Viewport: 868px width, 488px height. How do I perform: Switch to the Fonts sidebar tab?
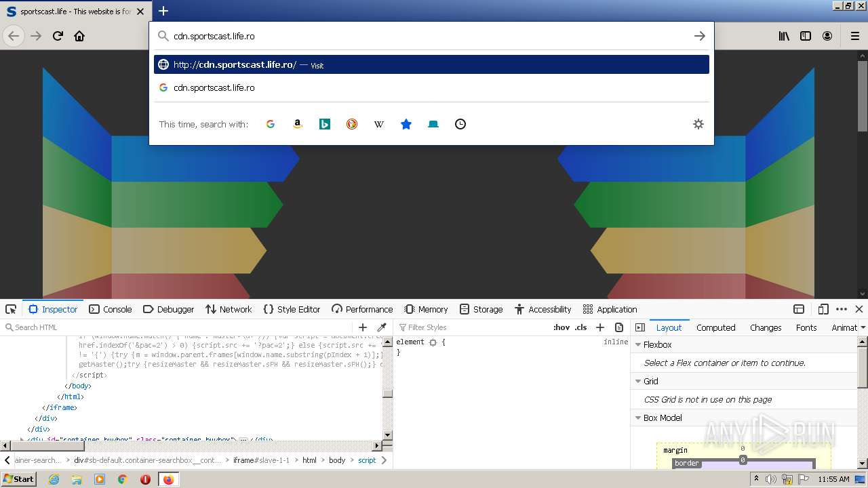(806, 327)
